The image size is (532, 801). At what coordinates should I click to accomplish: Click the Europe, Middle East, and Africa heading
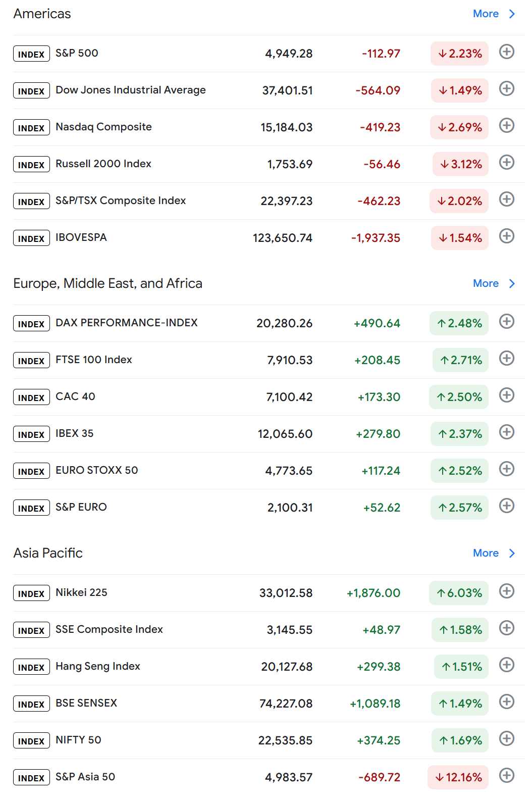[108, 283]
